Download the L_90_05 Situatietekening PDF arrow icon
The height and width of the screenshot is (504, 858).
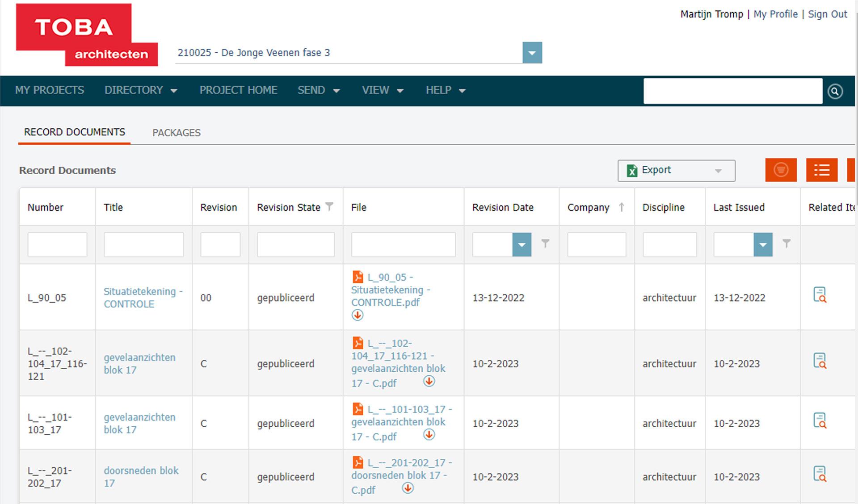point(357,315)
